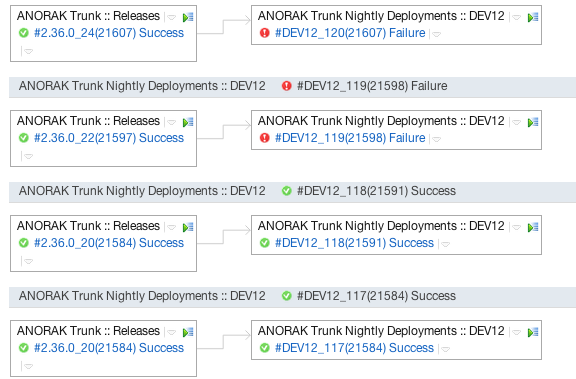
Task: Click run icon in DEV12_118(21591) deployment box
Action: pos(533,227)
